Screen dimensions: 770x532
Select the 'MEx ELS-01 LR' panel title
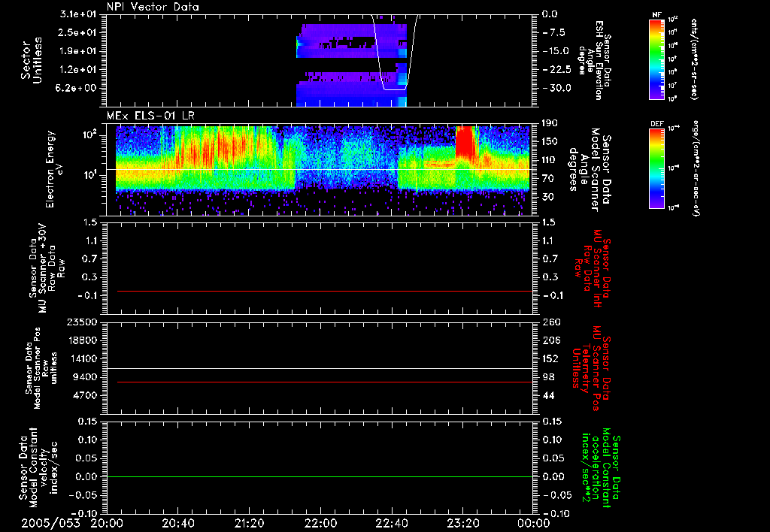(150, 116)
